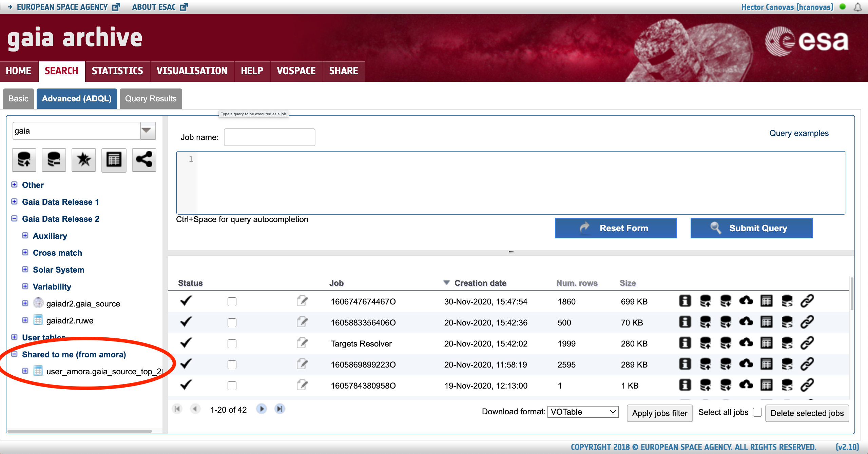Open the VOSPACE menu
Screen dimensions: 868x454
pos(296,71)
